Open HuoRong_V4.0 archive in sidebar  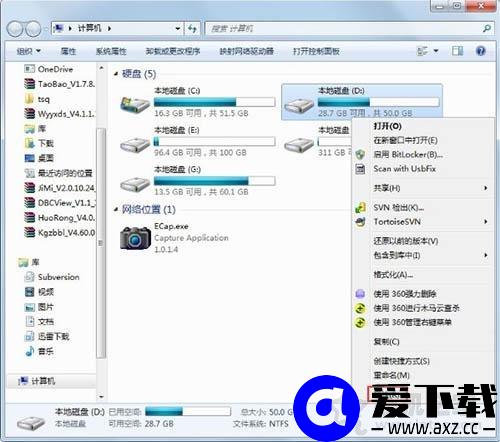pos(59,218)
